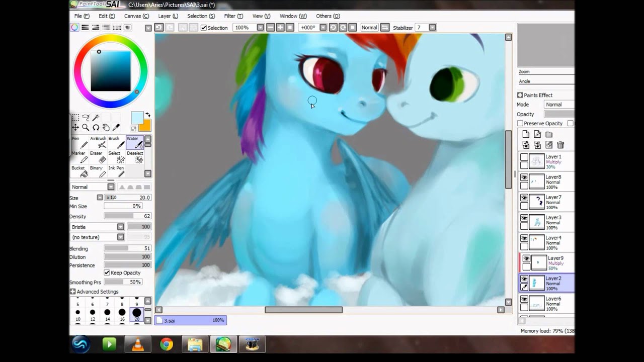Viewport: 644px width, 362px height.
Task: Swap foreground and background colors arrow
Action: tap(148, 115)
